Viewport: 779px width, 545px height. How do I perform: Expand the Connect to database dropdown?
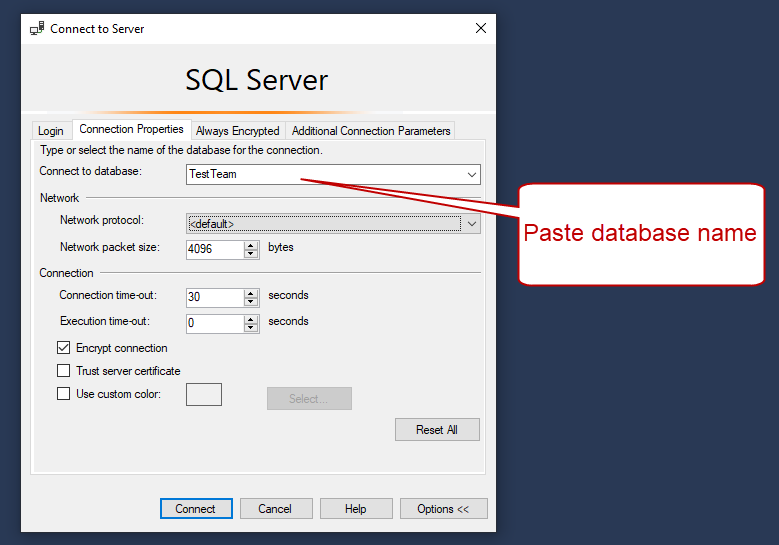pos(472,175)
